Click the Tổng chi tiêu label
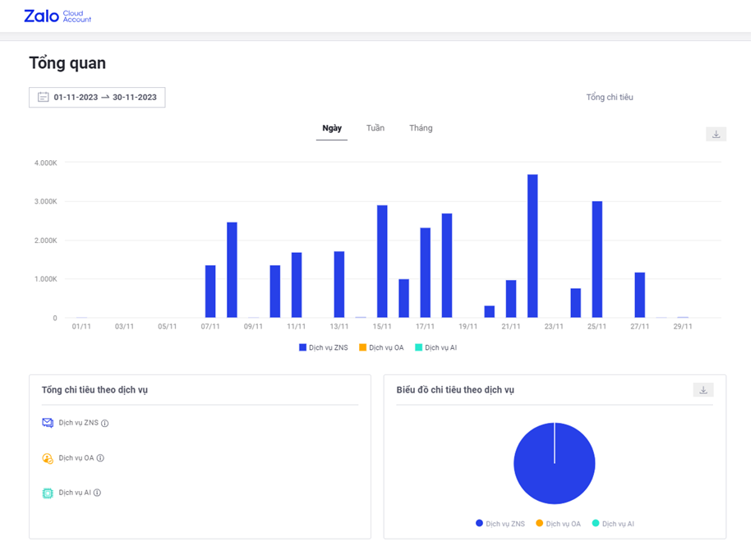The height and width of the screenshot is (560, 755). click(x=609, y=97)
